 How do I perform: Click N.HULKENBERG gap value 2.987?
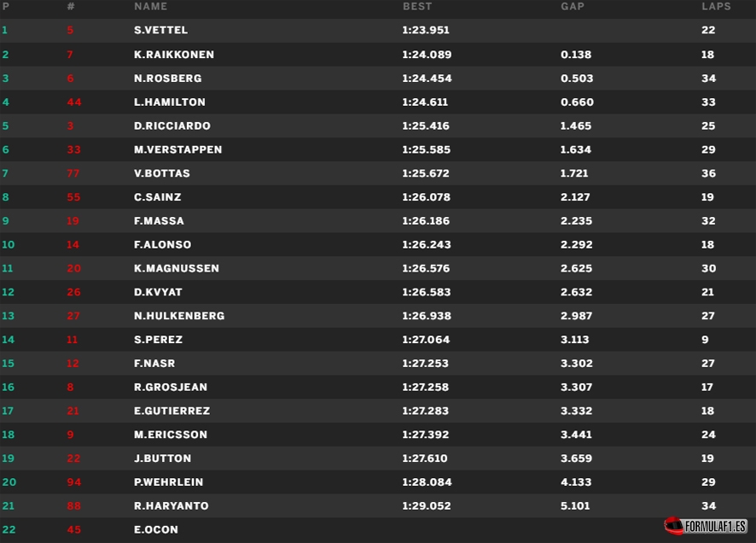576,316
